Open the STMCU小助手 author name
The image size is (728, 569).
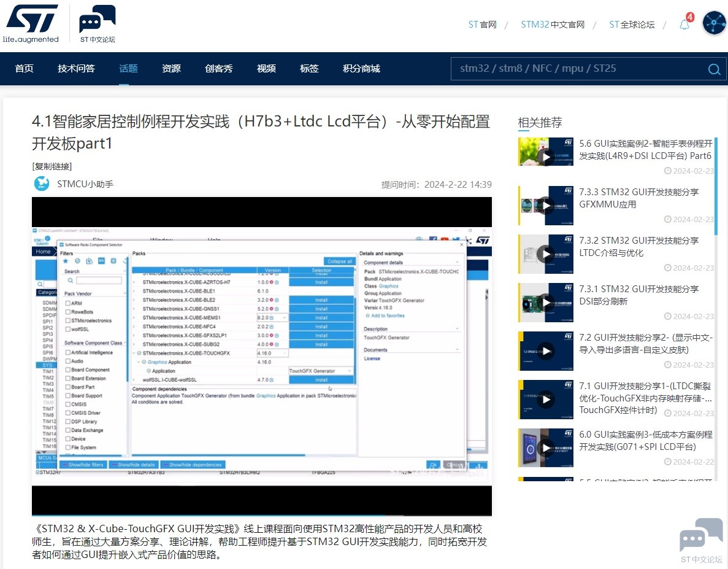[x=85, y=184]
